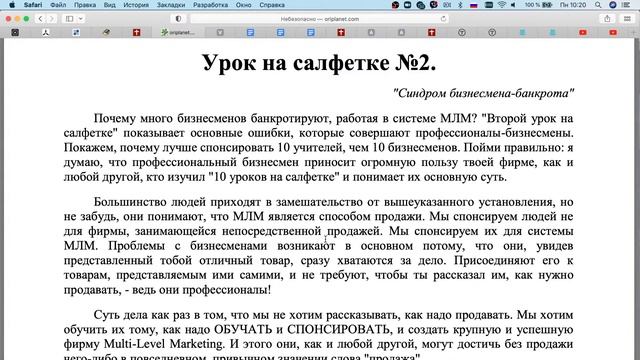
Task: Click the paragraph starting "Почему много бизнесменов"
Action: tap(318, 147)
